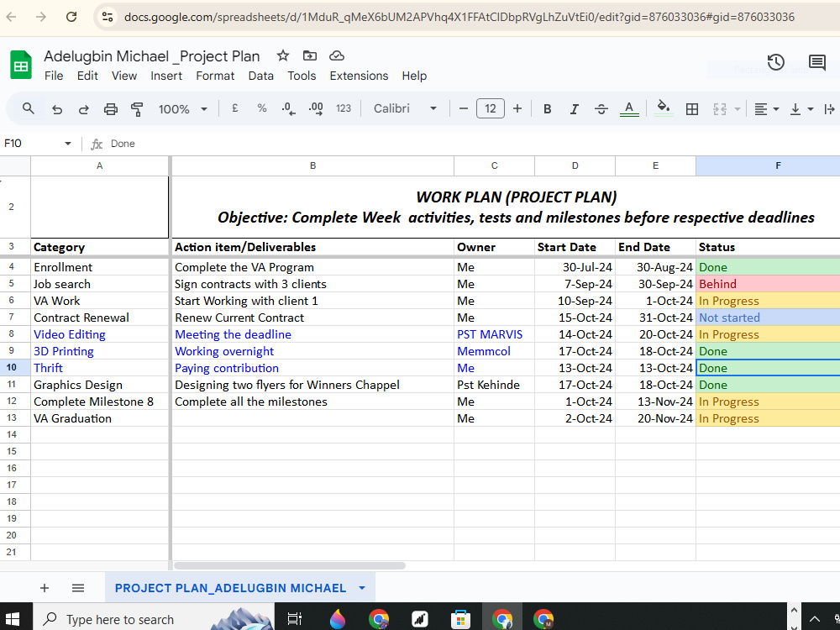This screenshot has height=630, width=840.
Task: Open the Edit menu
Action: tap(87, 76)
